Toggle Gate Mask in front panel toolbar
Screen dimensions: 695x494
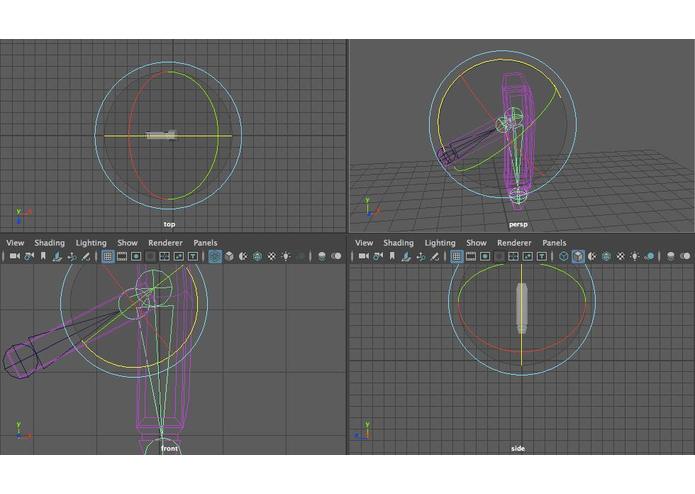coord(150,256)
